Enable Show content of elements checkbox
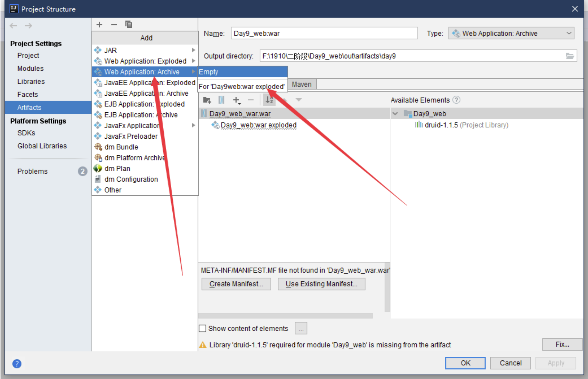588x379 pixels. coord(203,328)
